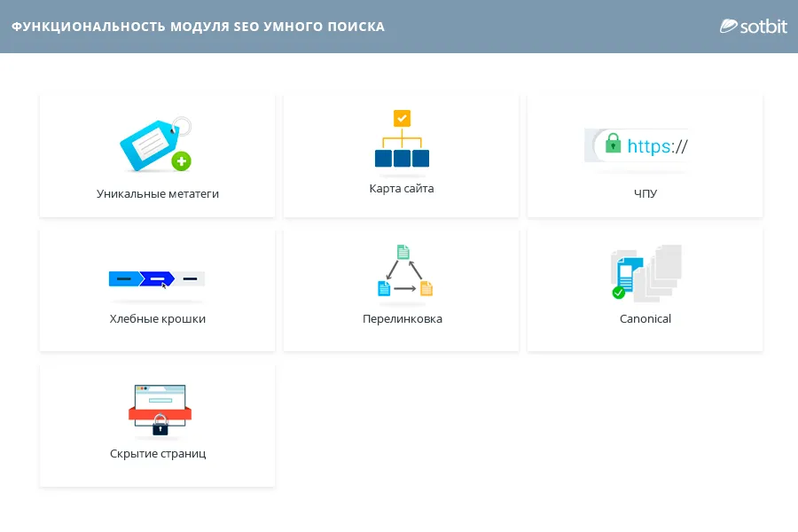Viewport: 798px width, 532px height.
Task: Click the 'Canonical' label
Action: point(645,319)
